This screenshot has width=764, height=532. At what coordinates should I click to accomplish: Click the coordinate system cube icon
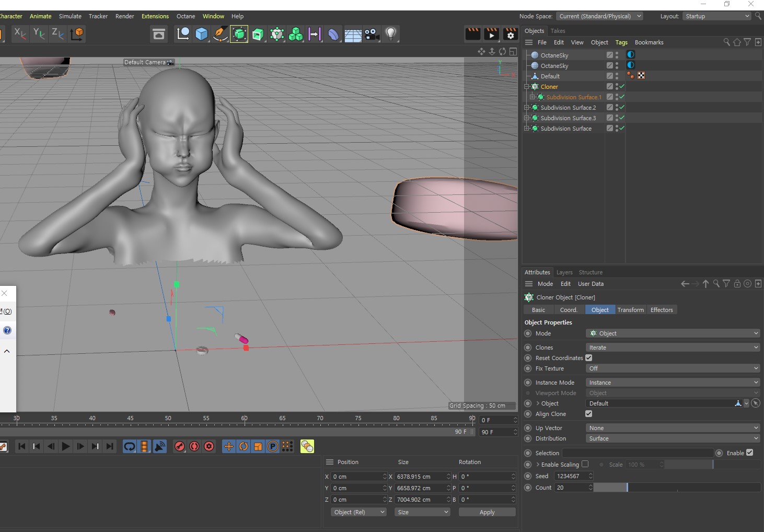click(x=77, y=34)
